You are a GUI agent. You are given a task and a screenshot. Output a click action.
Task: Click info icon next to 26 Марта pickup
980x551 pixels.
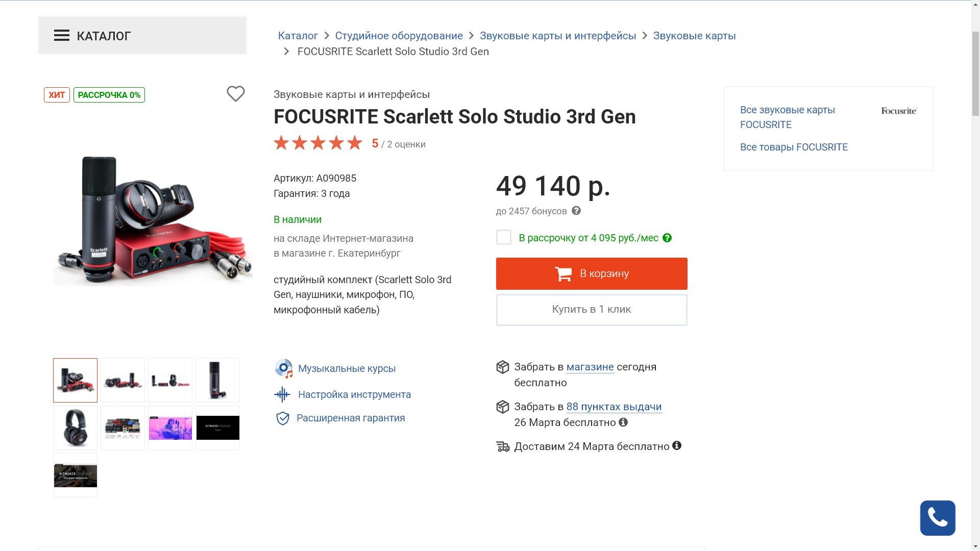623,422
